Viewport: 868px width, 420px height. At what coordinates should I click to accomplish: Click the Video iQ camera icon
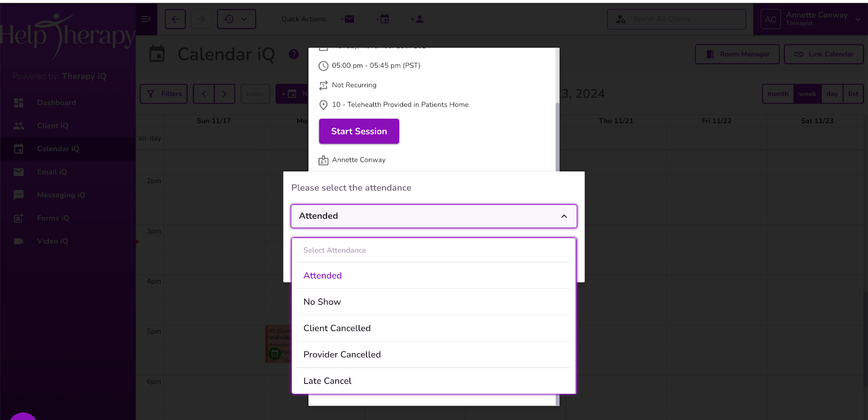[x=18, y=241]
